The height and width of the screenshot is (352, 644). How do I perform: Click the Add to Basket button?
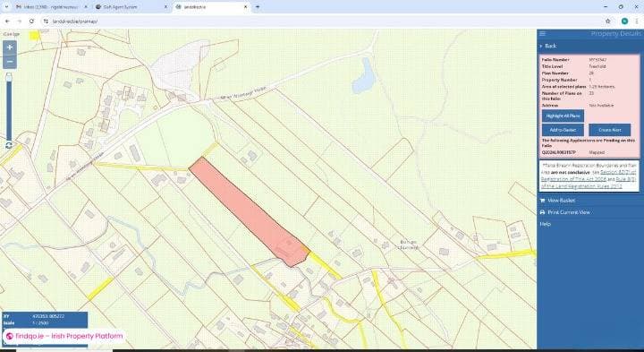click(x=563, y=130)
